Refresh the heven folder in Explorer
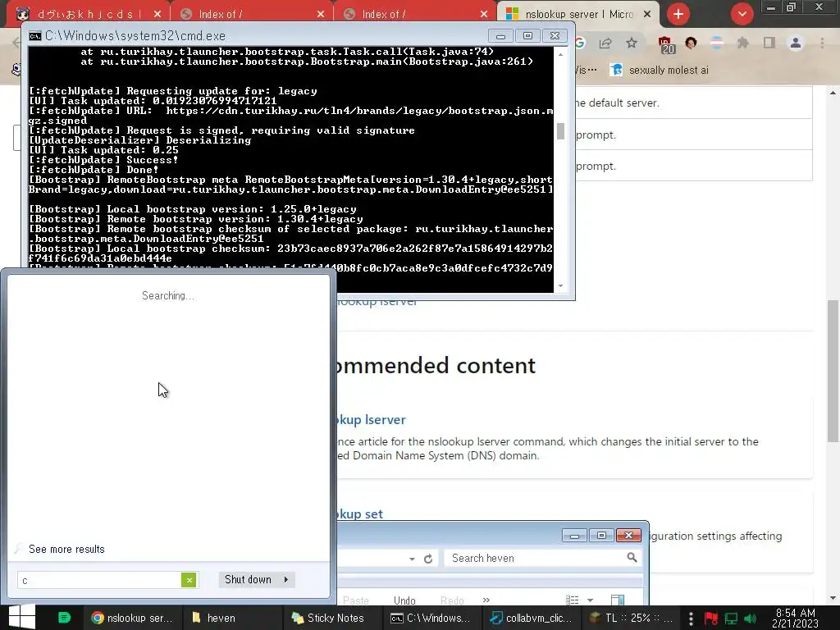This screenshot has width=840, height=630. [x=428, y=559]
